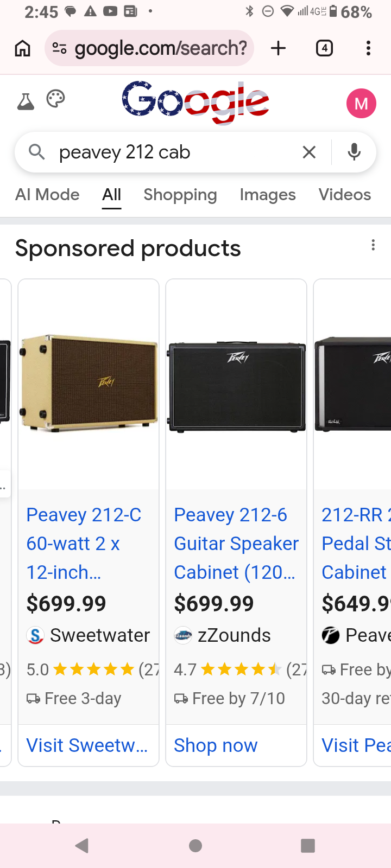391x868 pixels.
Task: Open the theme palette icon
Action: [x=55, y=99]
